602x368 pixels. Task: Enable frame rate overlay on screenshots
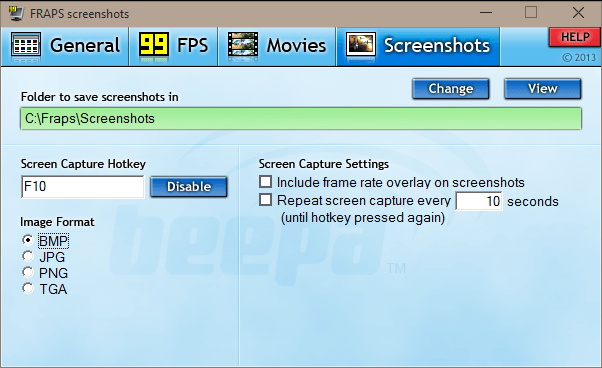tap(265, 182)
